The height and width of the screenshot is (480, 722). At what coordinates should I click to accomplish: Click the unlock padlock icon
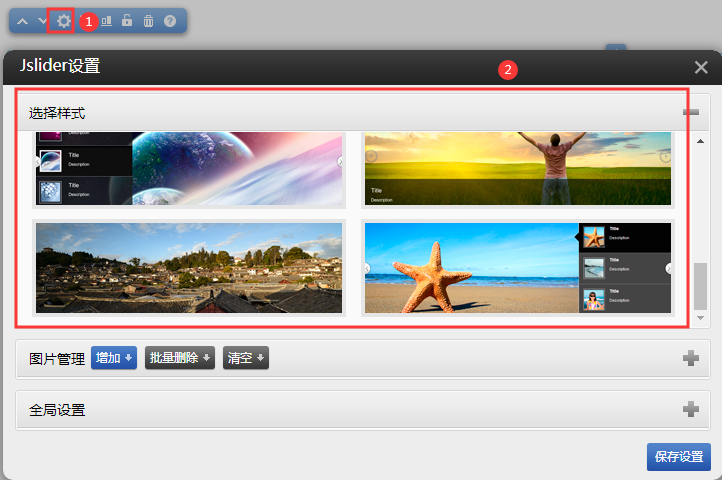click(127, 20)
